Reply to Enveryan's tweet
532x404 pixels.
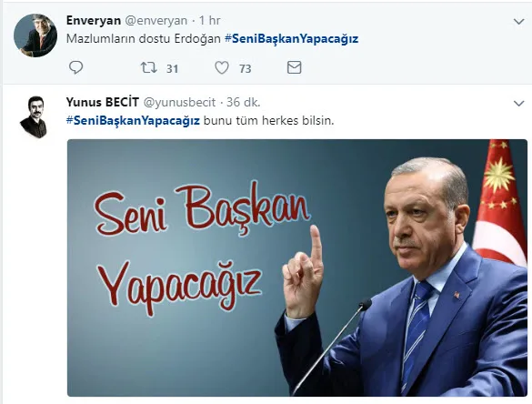click(75, 67)
